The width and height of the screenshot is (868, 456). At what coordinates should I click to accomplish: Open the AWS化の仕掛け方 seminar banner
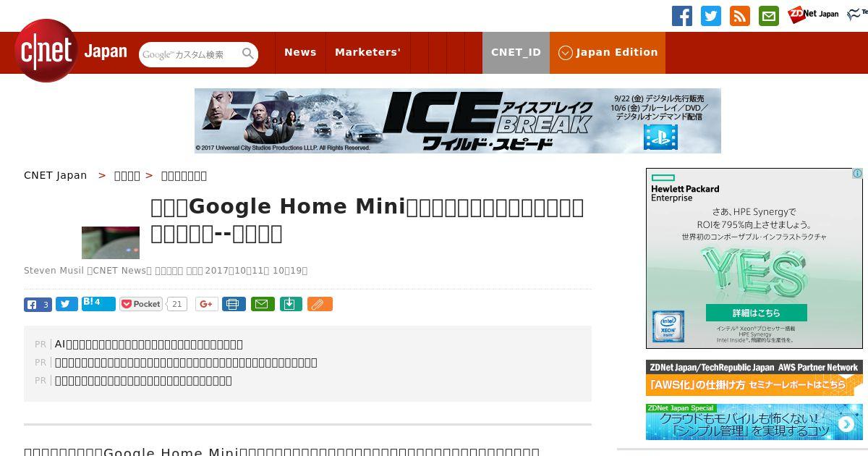pyautogui.click(x=754, y=378)
